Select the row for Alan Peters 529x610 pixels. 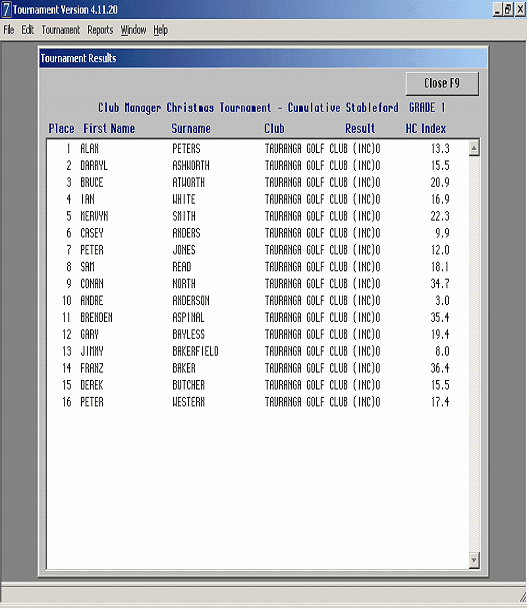coord(257,149)
